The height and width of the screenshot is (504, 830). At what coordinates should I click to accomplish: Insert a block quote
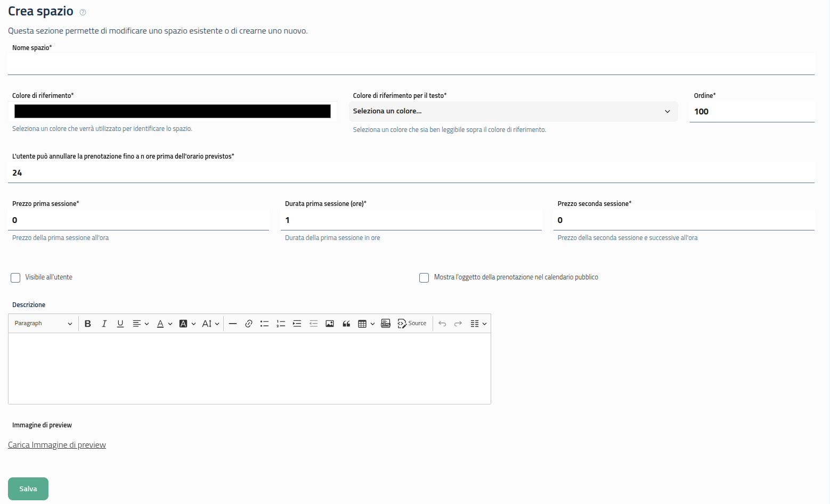[346, 324]
